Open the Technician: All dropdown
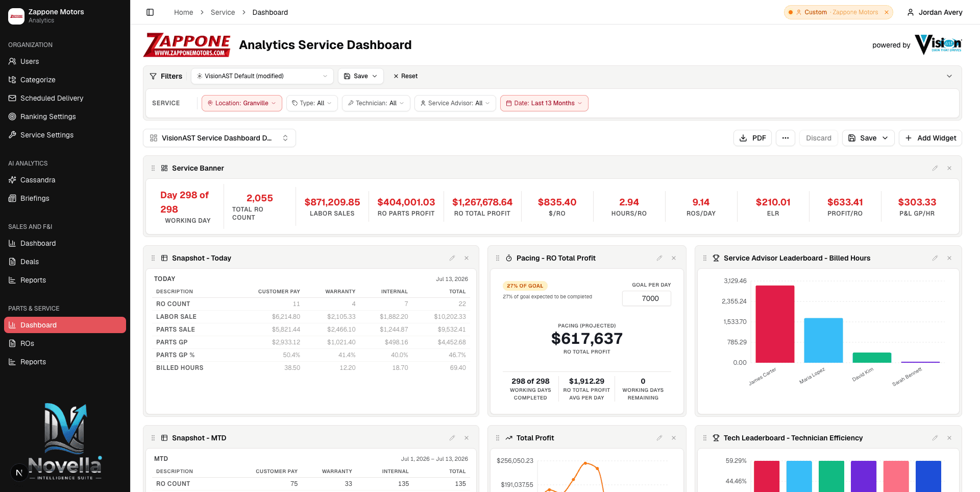 [x=376, y=103]
